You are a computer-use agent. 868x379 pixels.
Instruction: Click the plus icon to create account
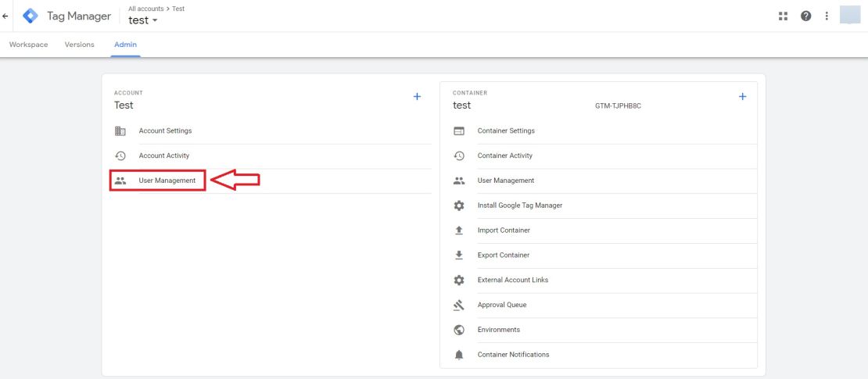pyautogui.click(x=418, y=97)
